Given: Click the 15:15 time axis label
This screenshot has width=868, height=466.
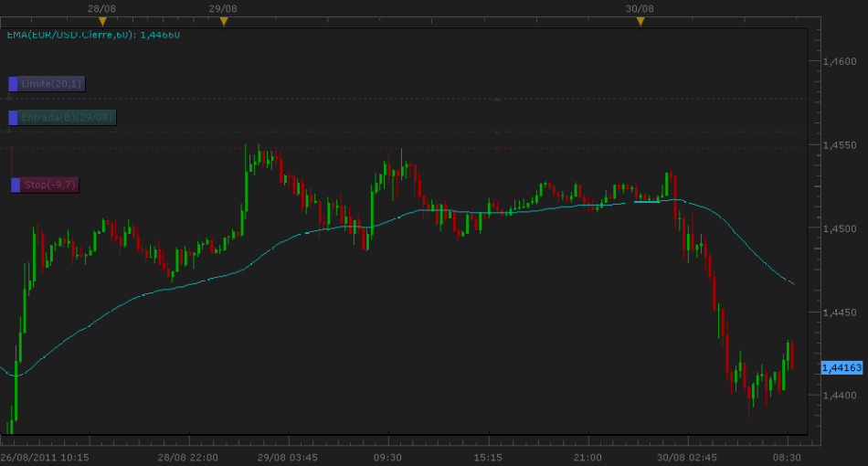Looking at the screenshot, I should click(488, 456).
